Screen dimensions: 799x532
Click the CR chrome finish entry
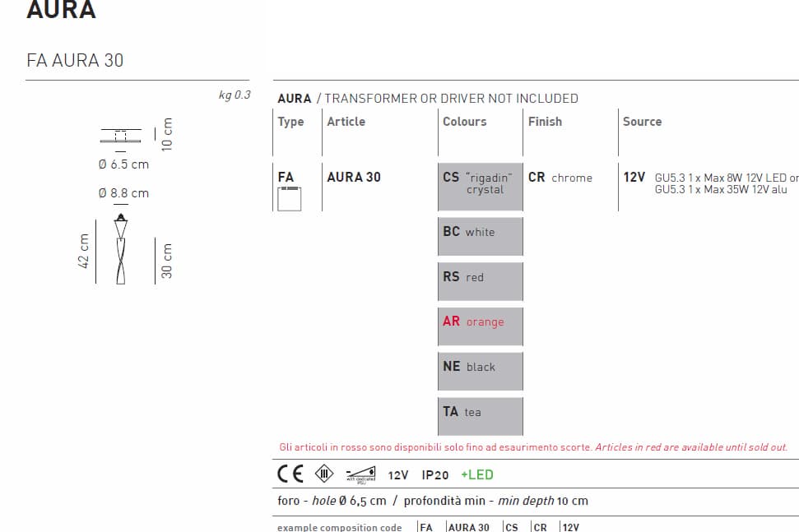(x=560, y=178)
